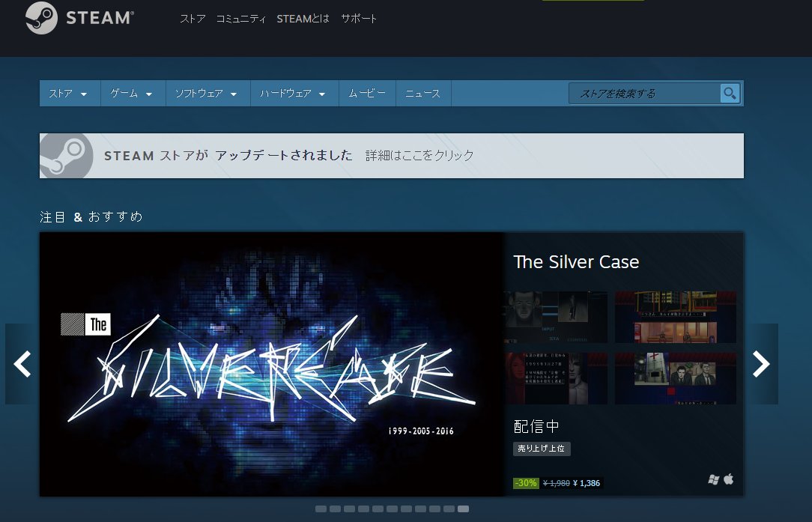Open the サポート header link
Image resolution: width=812 pixels, height=522 pixels.
click(359, 19)
